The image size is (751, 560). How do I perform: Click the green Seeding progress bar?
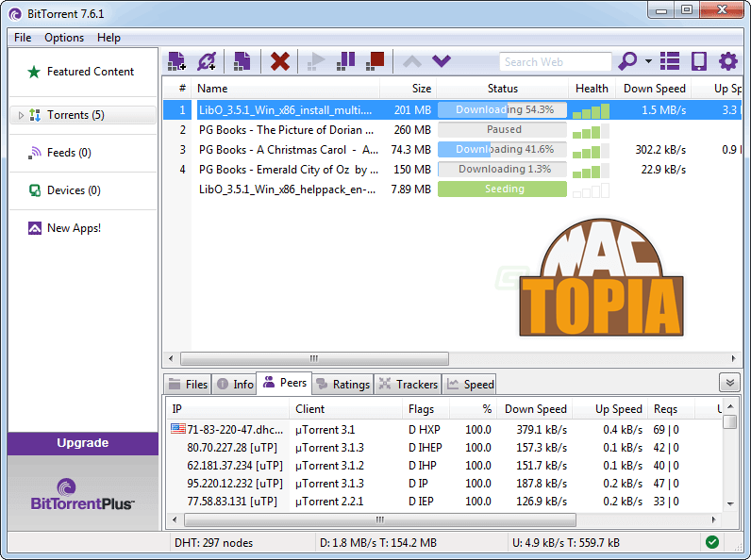(x=503, y=189)
